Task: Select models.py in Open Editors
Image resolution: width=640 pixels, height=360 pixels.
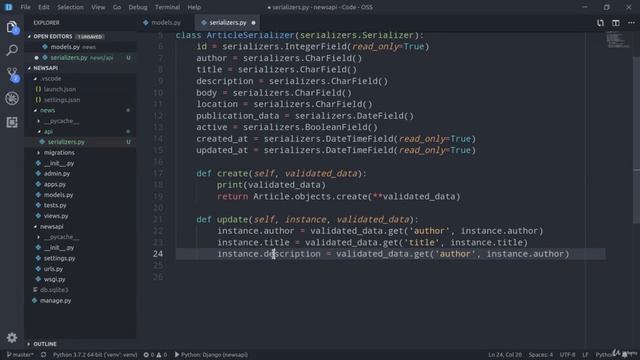Action: 80,47
